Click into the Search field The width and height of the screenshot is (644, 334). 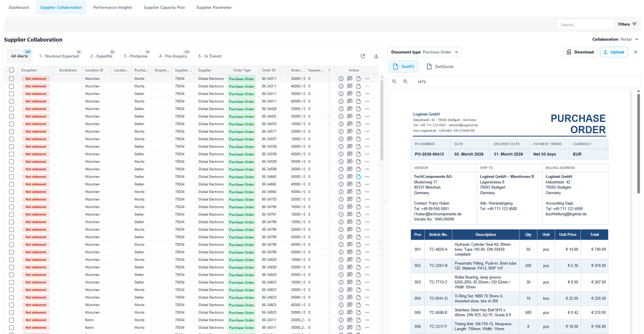coord(585,25)
